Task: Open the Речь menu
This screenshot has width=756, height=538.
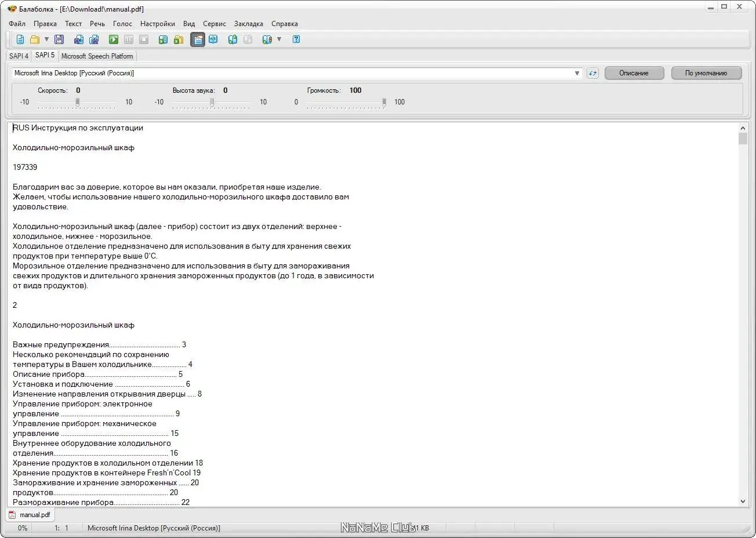Action: (x=97, y=24)
